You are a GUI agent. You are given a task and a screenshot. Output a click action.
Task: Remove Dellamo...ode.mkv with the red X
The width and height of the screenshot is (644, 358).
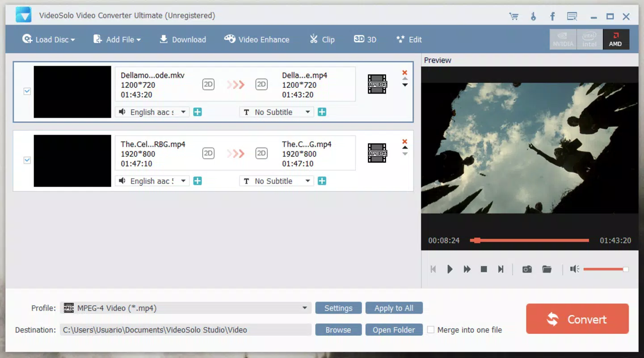pyautogui.click(x=404, y=72)
